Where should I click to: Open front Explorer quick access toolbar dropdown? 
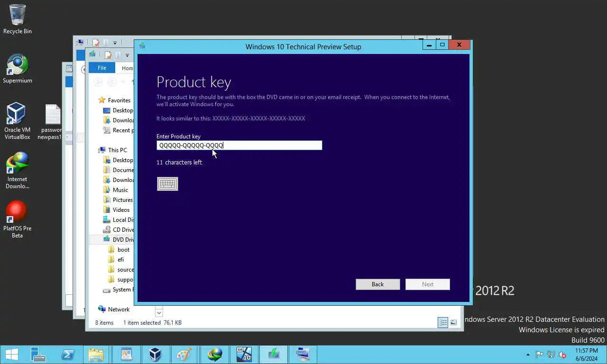tap(127, 55)
